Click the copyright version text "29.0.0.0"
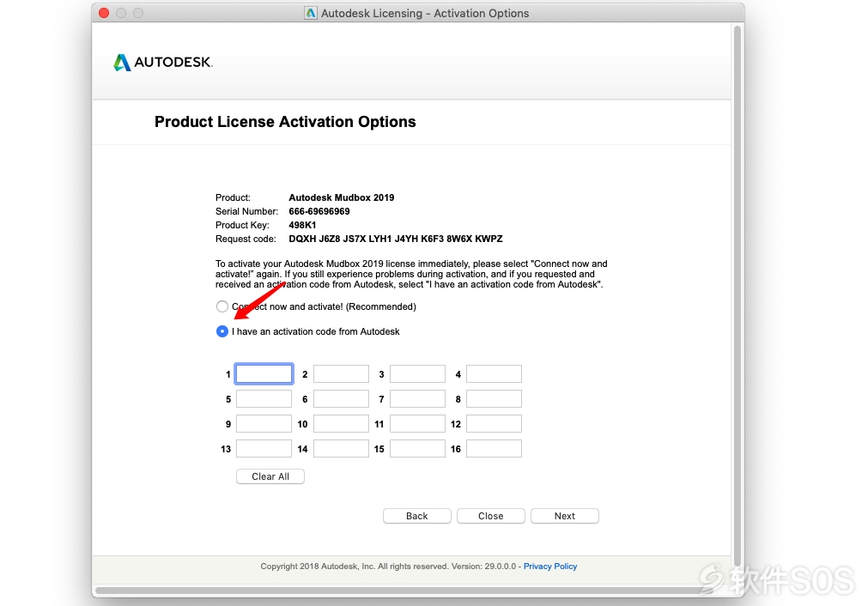 tap(501, 567)
